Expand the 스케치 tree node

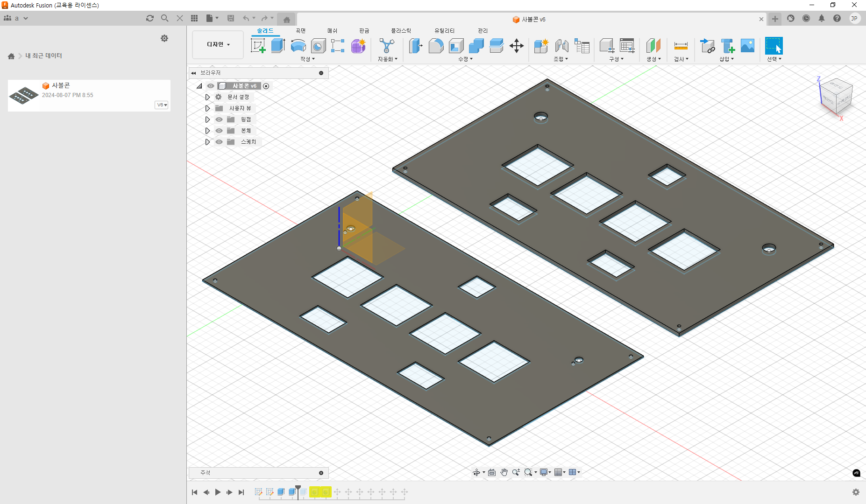(208, 142)
